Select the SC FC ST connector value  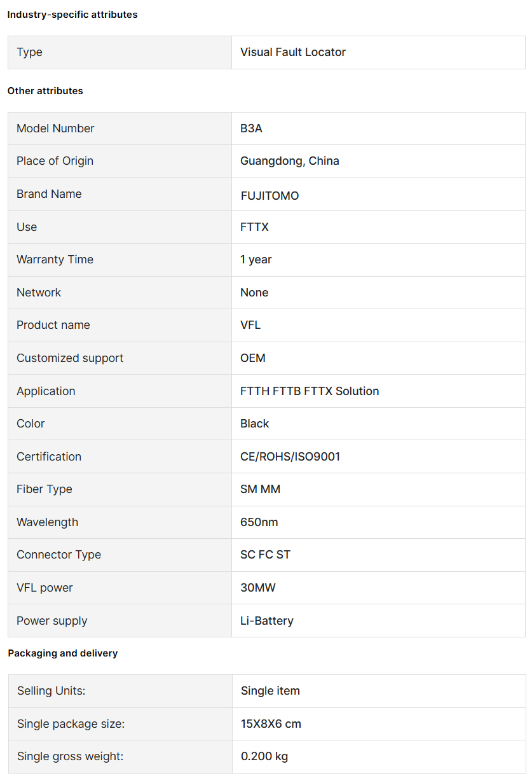pyautogui.click(x=265, y=555)
